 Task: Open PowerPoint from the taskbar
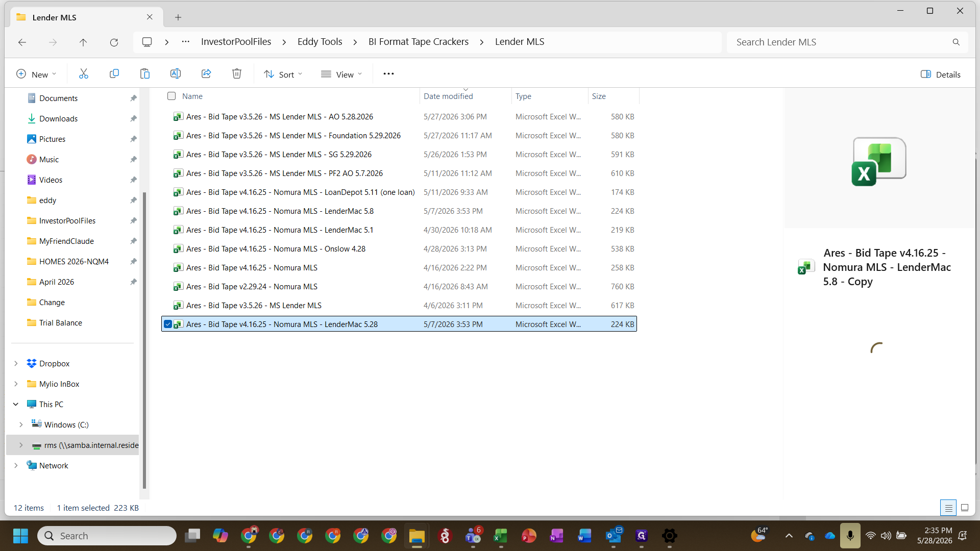[529, 536]
